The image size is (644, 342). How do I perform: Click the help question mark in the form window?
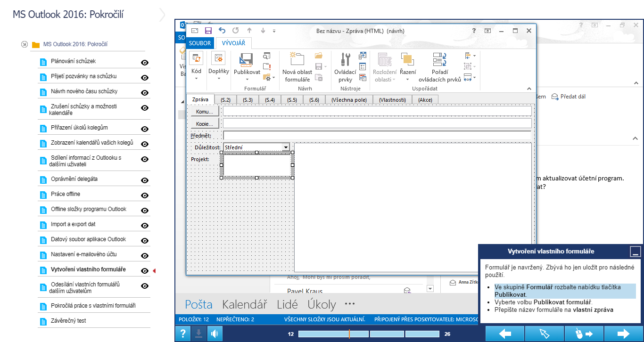tap(474, 31)
